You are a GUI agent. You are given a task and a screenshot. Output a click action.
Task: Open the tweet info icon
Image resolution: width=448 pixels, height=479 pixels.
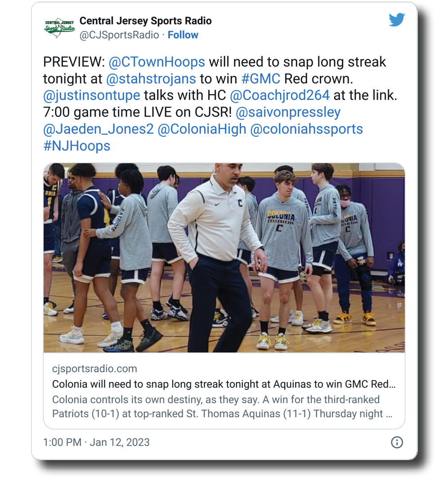tap(397, 442)
